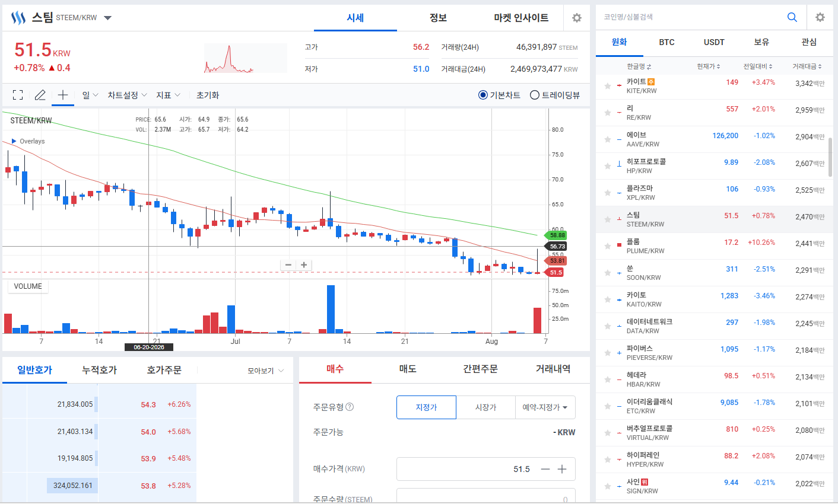The image size is (838, 504).
Task: Star 플라즈마 XPL/KRW as favorite
Action: (x=608, y=193)
